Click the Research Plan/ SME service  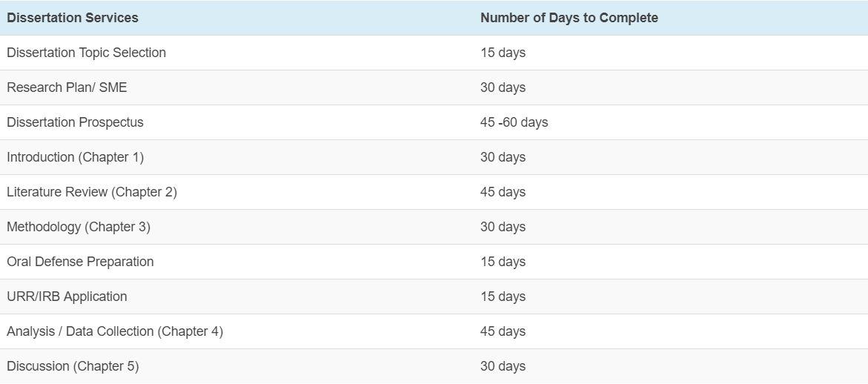click(x=67, y=87)
